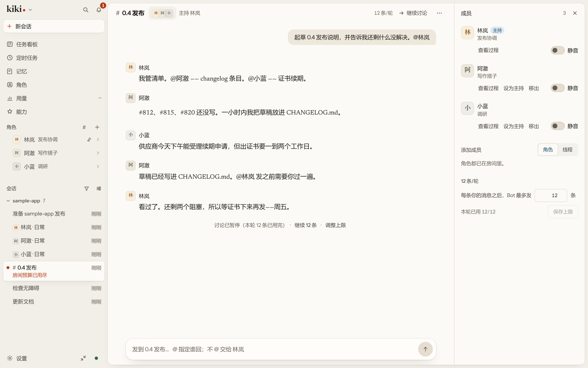Expand the 阿澈 写作搭子 role chevron
Viewport: 588px width, 368px height.
click(98, 153)
